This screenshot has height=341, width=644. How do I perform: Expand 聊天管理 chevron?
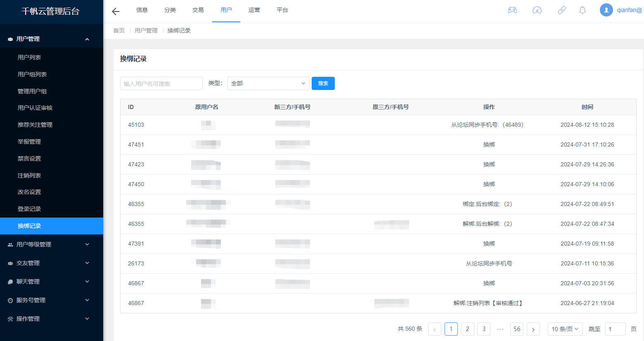pos(87,282)
